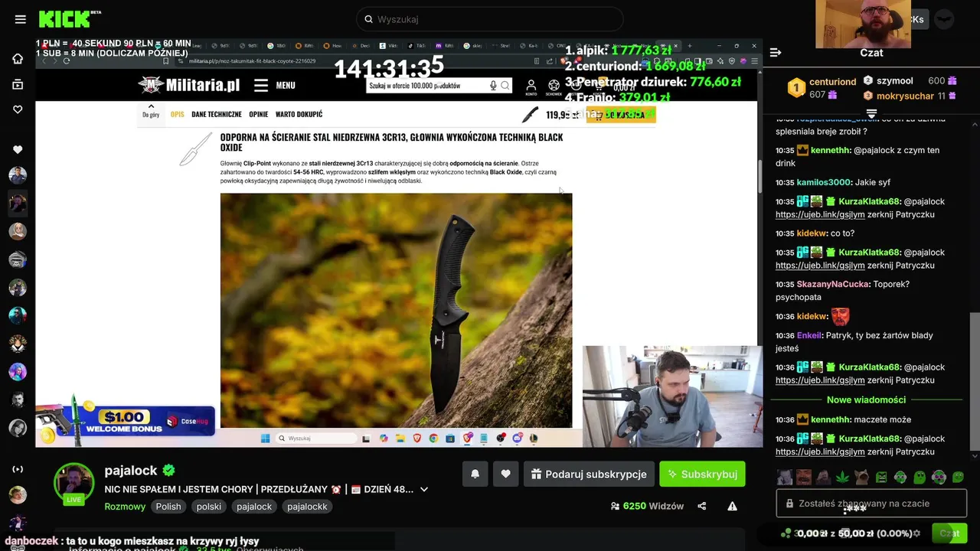Open SCHOWEK wishlist icon on Militaria
The image size is (980, 551).
(554, 87)
